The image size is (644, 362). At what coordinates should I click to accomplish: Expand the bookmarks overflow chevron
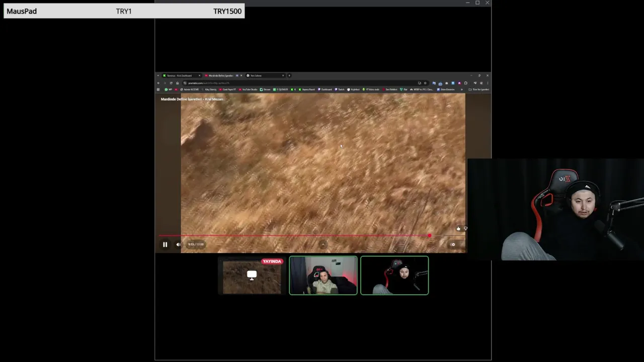tap(461, 89)
